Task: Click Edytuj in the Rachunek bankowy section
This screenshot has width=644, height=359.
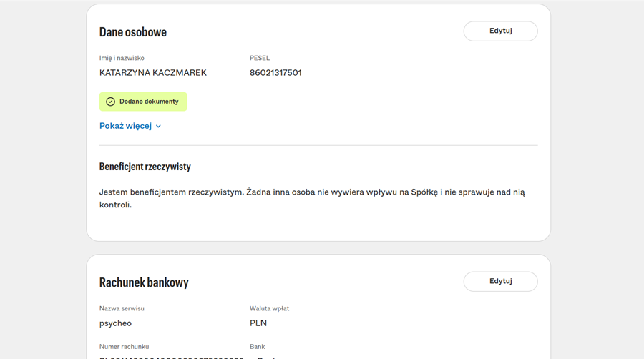Action: (500, 281)
